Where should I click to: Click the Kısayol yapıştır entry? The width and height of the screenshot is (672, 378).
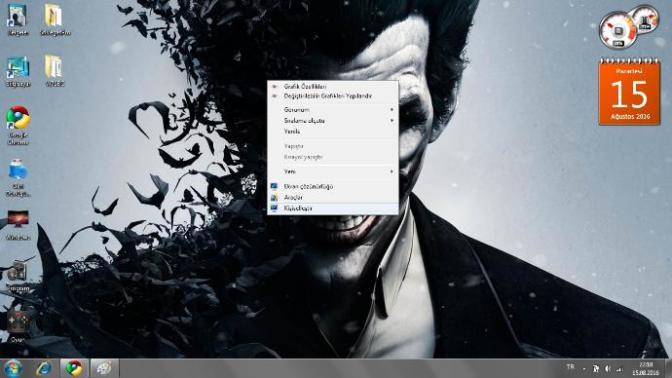coord(333,157)
